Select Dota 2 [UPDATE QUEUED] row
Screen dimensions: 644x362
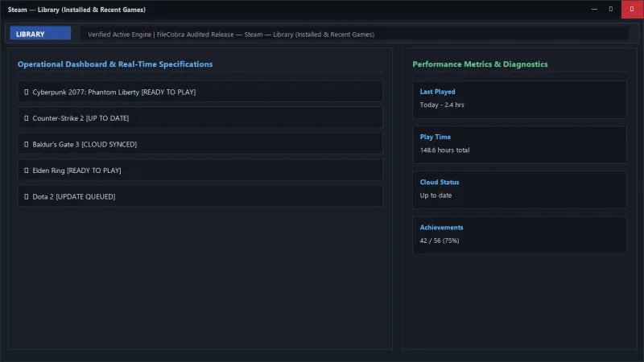[x=200, y=196]
